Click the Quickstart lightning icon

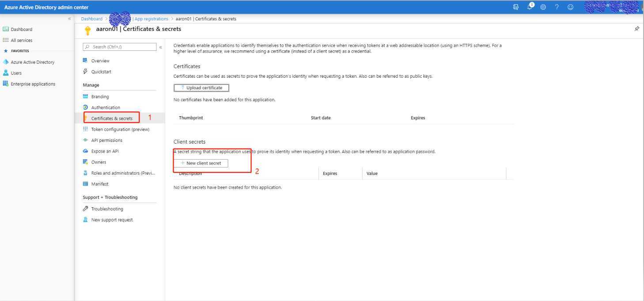(x=85, y=72)
